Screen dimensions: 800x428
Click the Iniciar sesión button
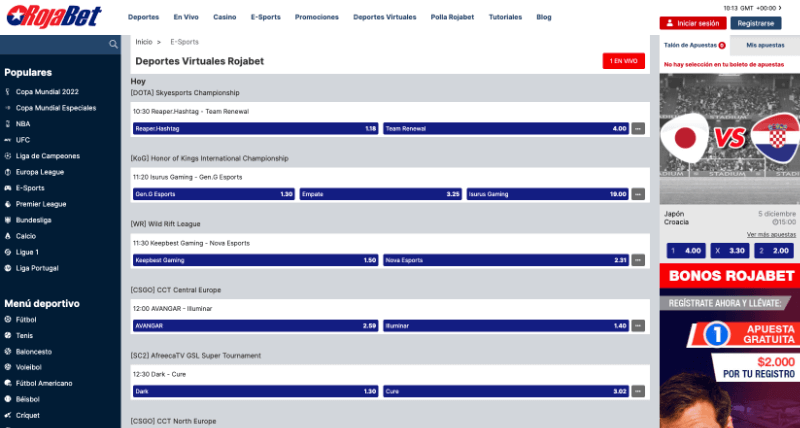click(693, 23)
